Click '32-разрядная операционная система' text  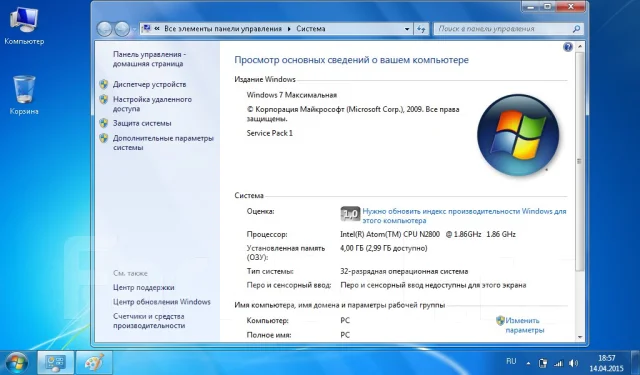coord(404,271)
